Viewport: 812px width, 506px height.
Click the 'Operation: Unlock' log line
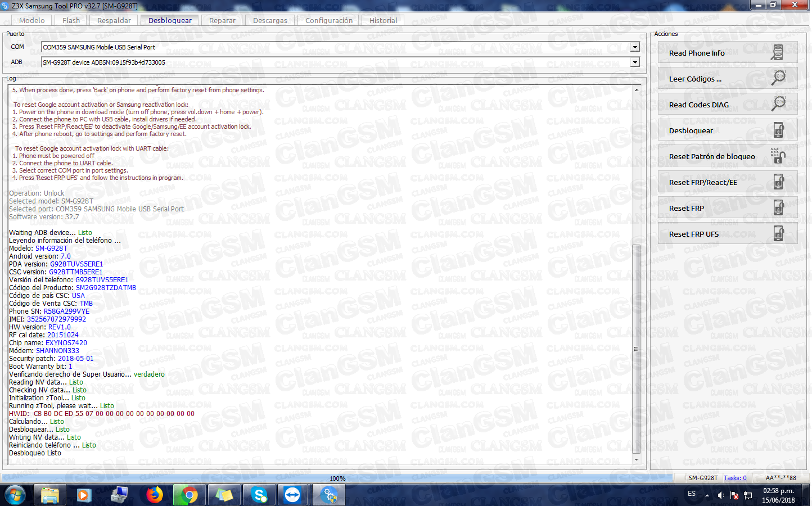click(37, 193)
